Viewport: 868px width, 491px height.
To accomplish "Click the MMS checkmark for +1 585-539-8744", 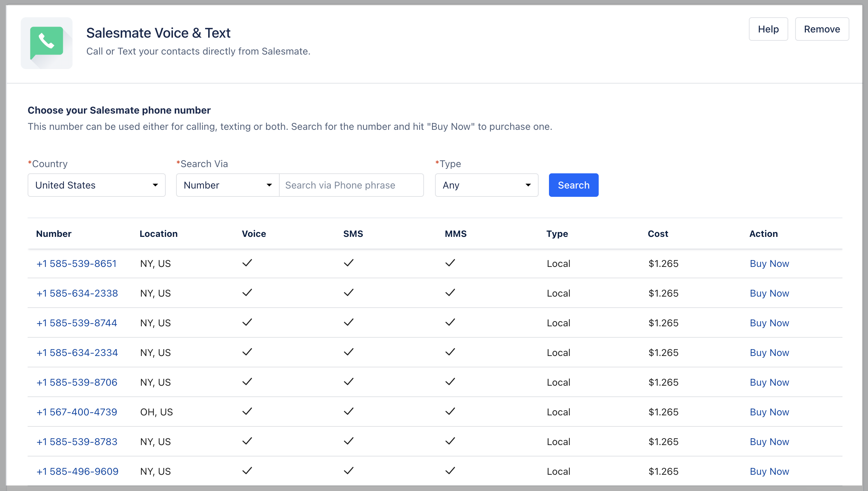I will [450, 322].
